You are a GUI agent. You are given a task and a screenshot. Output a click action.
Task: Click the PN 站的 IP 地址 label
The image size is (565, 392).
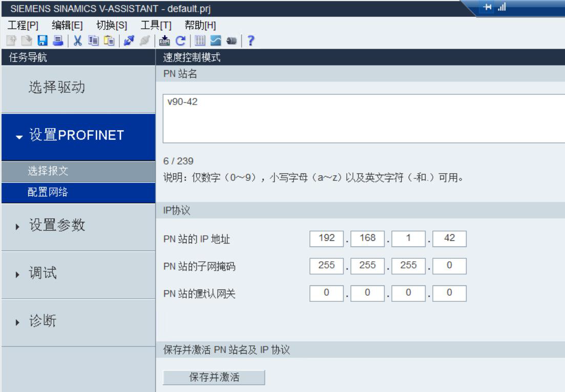coord(196,239)
